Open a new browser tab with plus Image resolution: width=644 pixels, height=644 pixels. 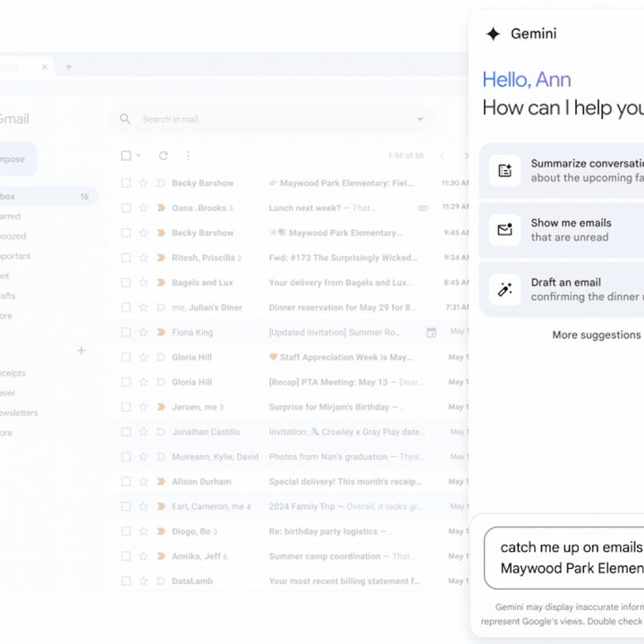(69, 66)
